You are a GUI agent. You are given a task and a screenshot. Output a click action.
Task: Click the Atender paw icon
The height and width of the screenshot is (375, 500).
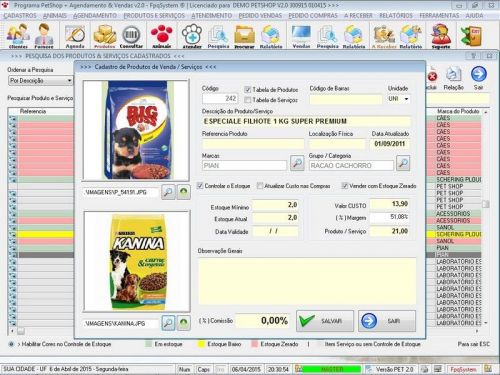click(x=192, y=36)
